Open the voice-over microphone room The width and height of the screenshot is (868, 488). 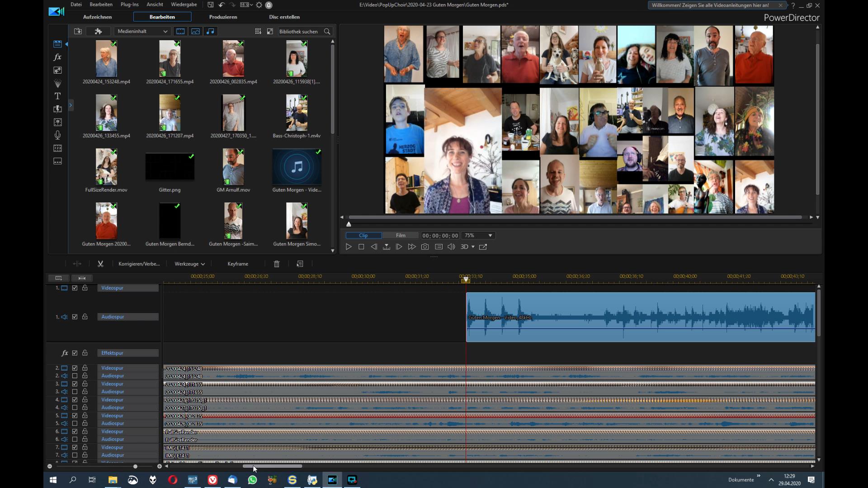tap(57, 135)
